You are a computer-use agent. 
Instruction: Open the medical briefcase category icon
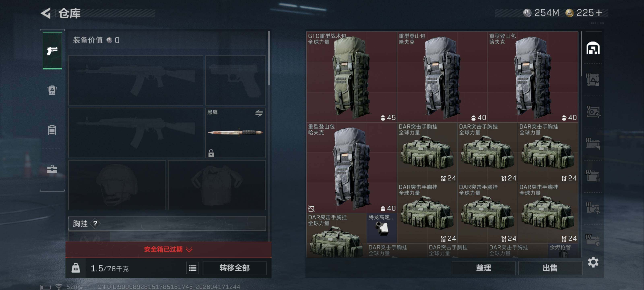[x=52, y=169]
